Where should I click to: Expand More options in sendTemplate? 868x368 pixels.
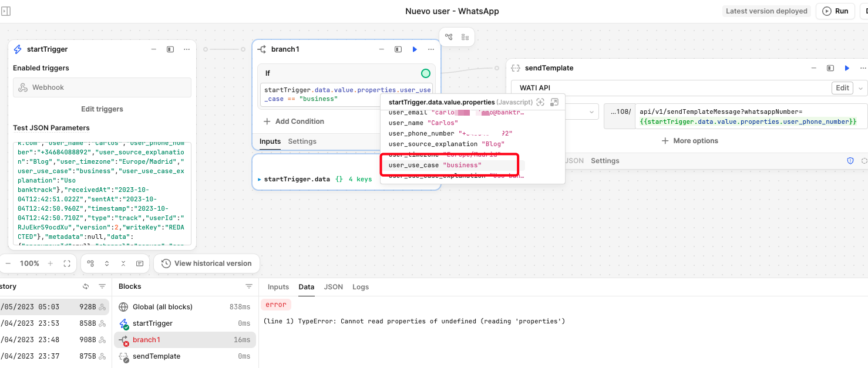(x=689, y=141)
